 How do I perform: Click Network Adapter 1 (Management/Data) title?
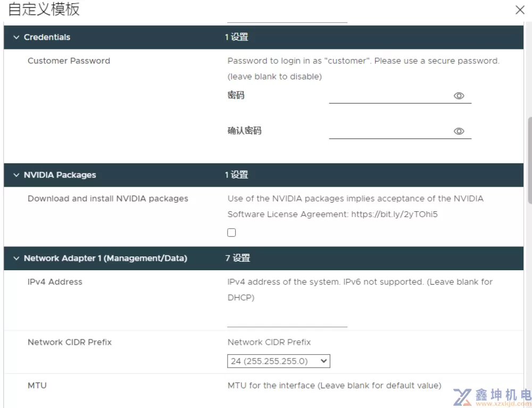pyautogui.click(x=105, y=259)
